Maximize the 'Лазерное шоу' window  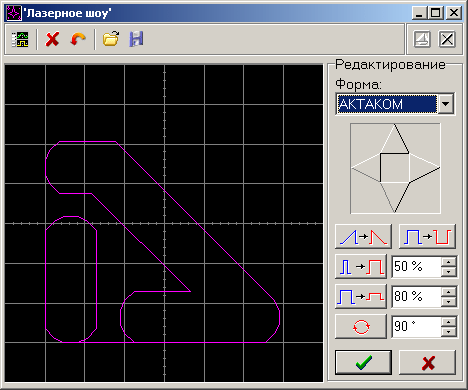tap(435, 13)
